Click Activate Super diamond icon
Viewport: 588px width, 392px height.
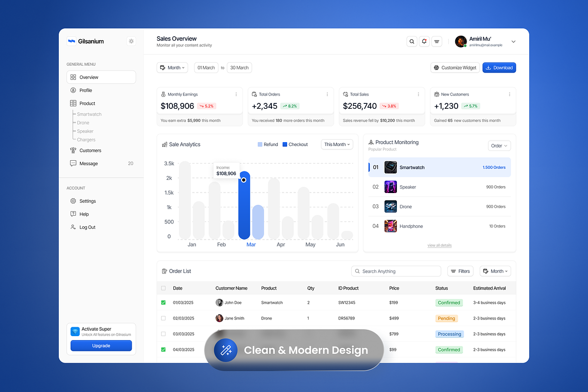[75, 332]
